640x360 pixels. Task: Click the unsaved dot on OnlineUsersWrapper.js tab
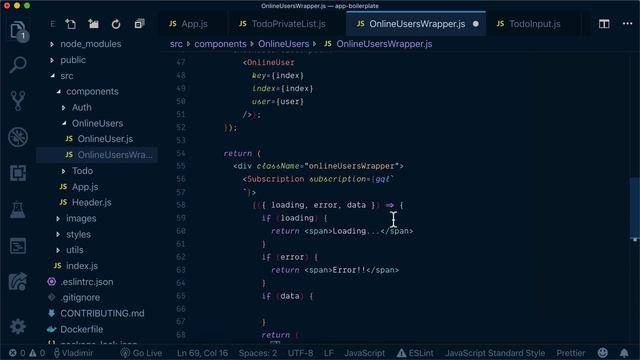pyautogui.click(x=476, y=24)
